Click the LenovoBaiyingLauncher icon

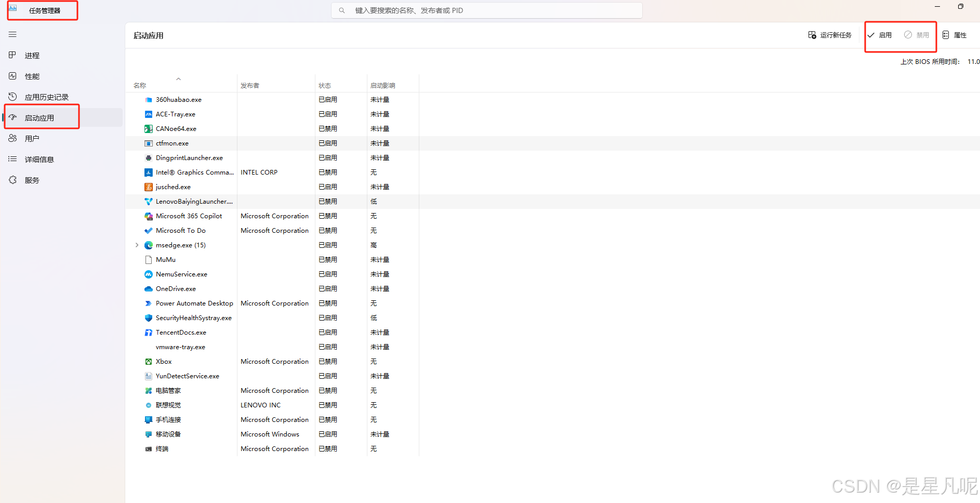pyautogui.click(x=149, y=202)
